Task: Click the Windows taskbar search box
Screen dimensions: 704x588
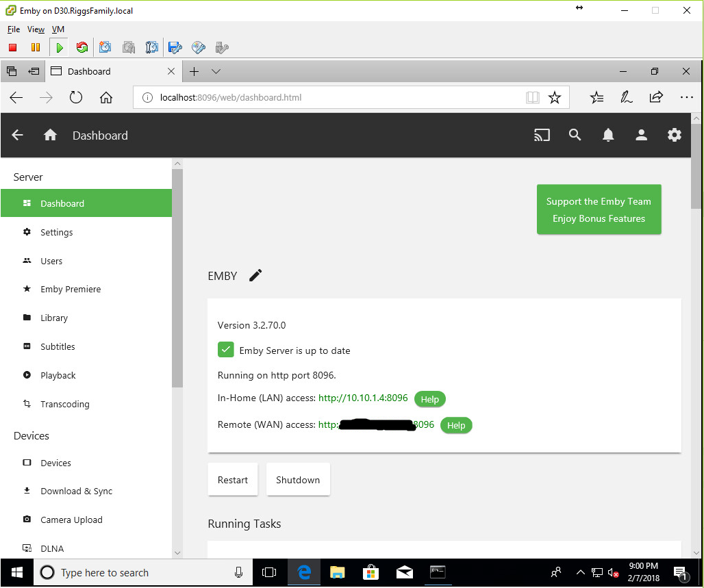Action: tap(142, 573)
